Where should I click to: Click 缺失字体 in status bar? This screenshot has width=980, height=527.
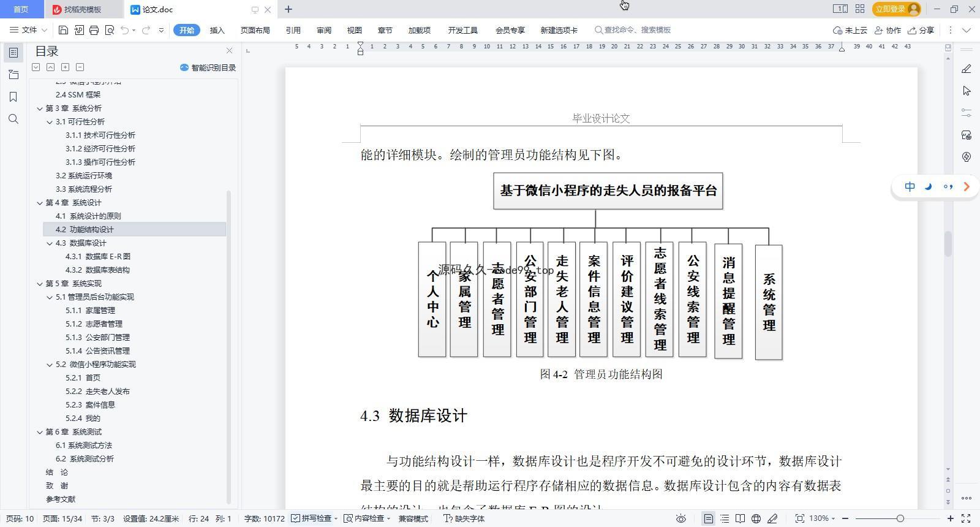464,518
